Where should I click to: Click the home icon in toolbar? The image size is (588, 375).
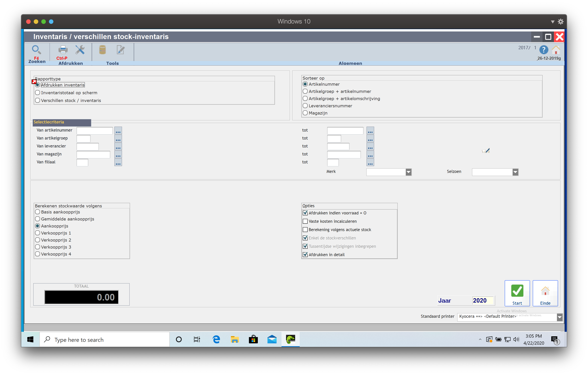click(x=556, y=50)
